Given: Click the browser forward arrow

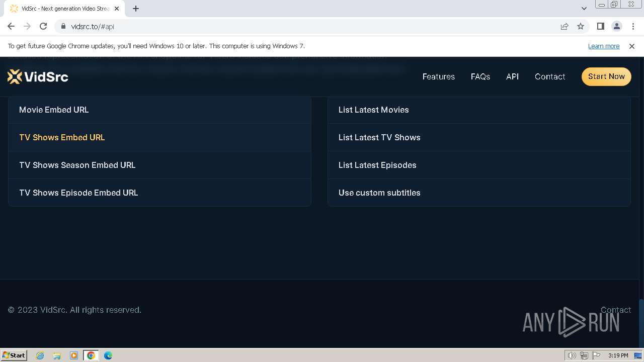Looking at the screenshot, I should tap(27, 26).
